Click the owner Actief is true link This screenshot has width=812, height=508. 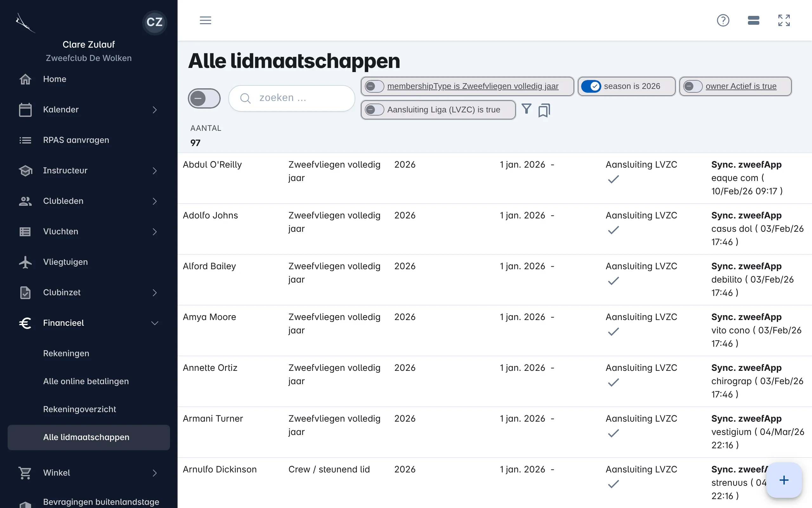click(x=741, y=86)
